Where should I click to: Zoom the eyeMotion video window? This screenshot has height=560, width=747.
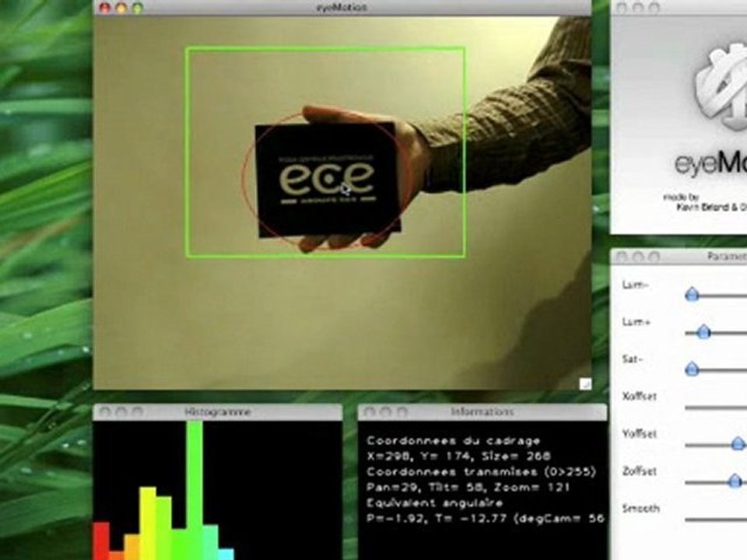click(x=138, y=8)
